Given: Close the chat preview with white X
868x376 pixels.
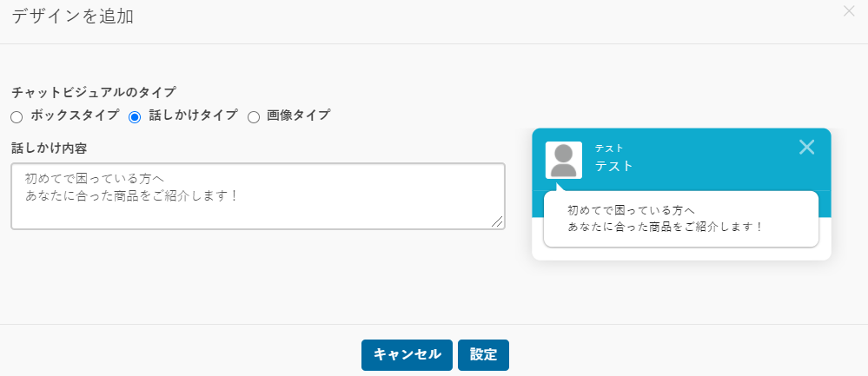Looking at the screenshot, I should (x=806, y=147).
